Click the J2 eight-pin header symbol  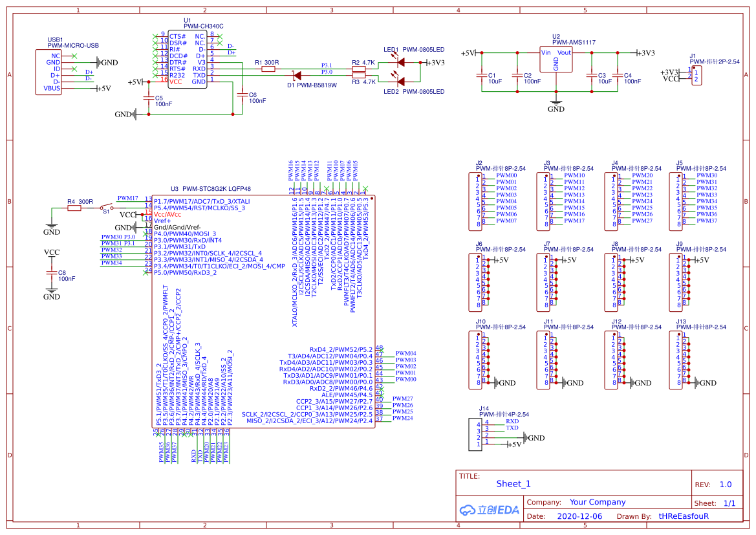475,202
